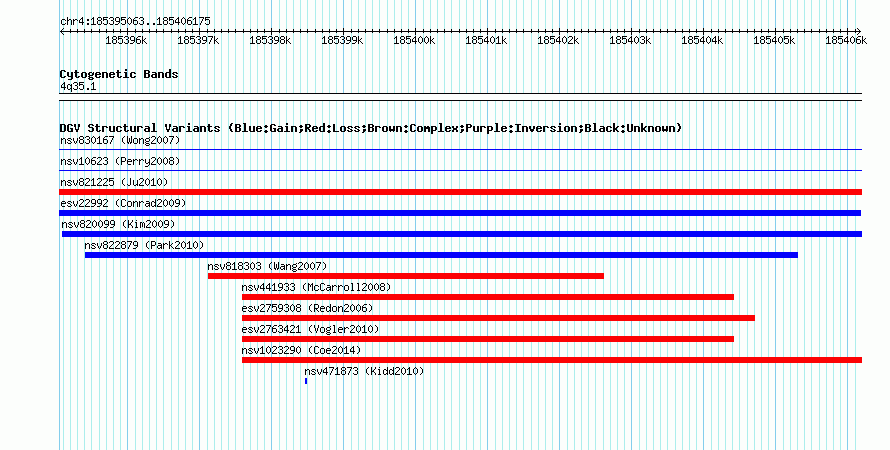The image size is (890, 450).
Task: Click the 185398k ruler tick label
Action: [x=270, y=40]
